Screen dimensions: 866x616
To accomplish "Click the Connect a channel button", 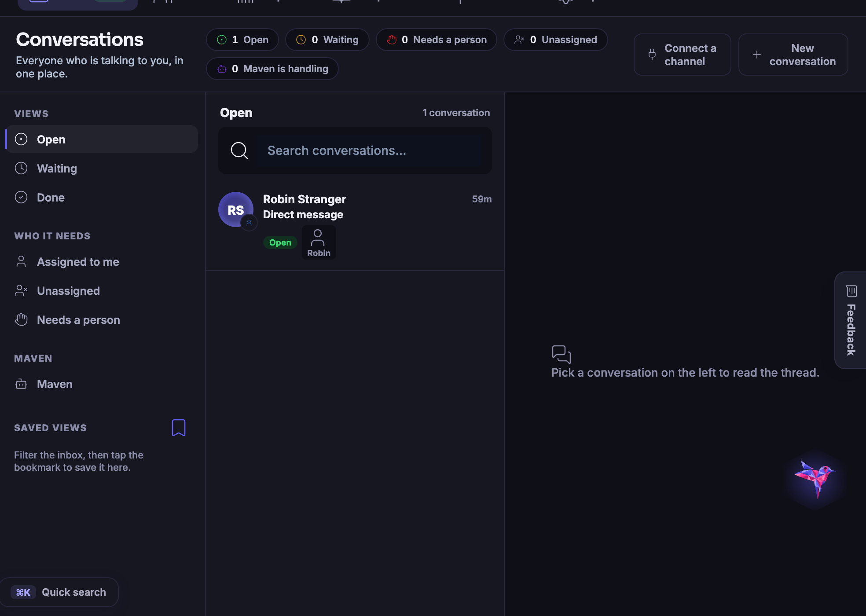I will pyautogui.click(x=683, y=55).
